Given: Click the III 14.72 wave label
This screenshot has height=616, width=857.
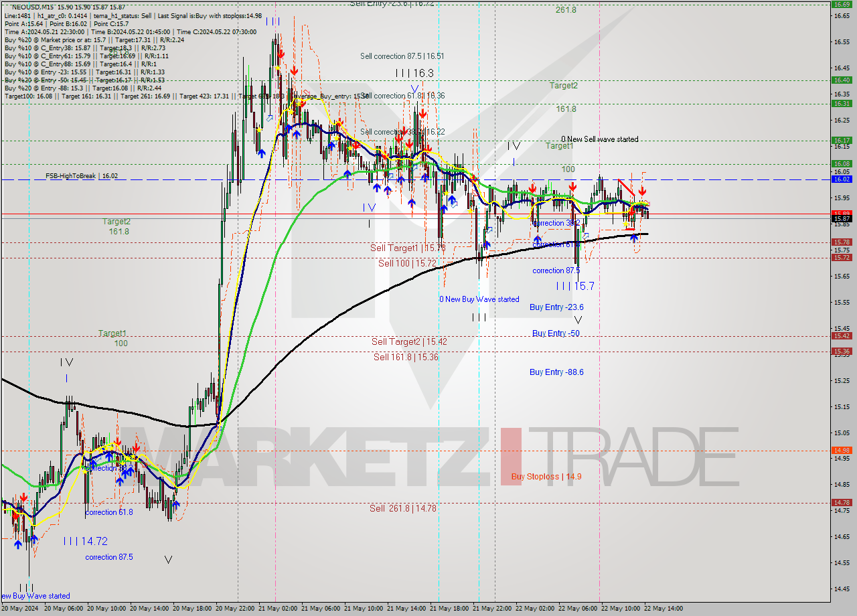Looking at the screenshot, I should pyautogui.click(x=86, y=541).
